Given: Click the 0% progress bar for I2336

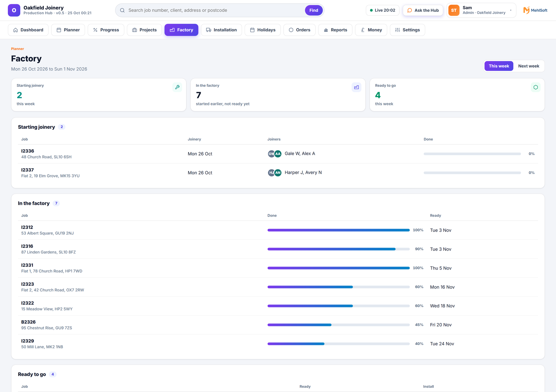Looking at the screenshot, I should (472, 154).
